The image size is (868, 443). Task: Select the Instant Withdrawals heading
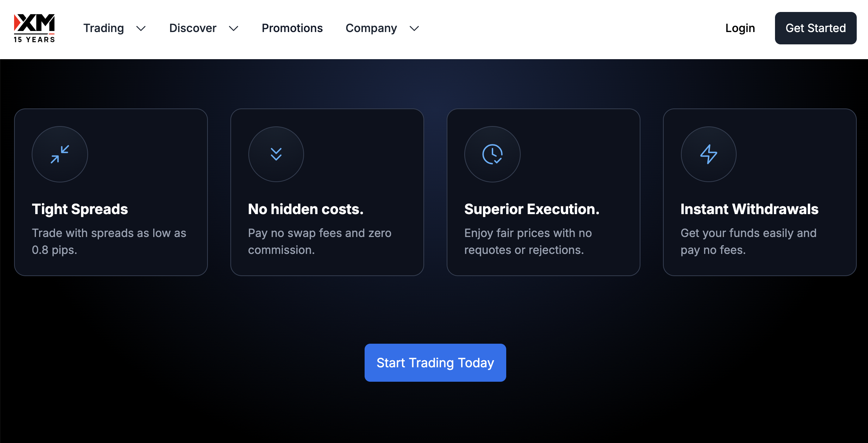click(749, 209)
